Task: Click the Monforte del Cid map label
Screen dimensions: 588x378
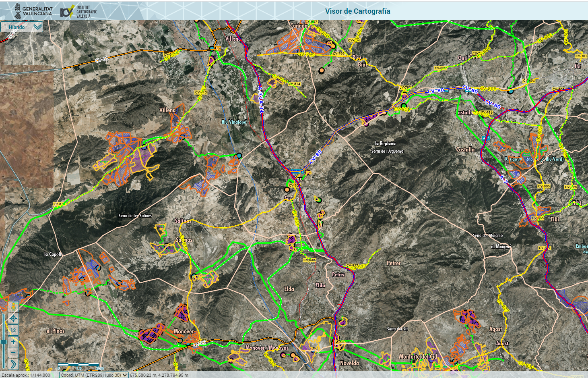Action: click(418, 356)
